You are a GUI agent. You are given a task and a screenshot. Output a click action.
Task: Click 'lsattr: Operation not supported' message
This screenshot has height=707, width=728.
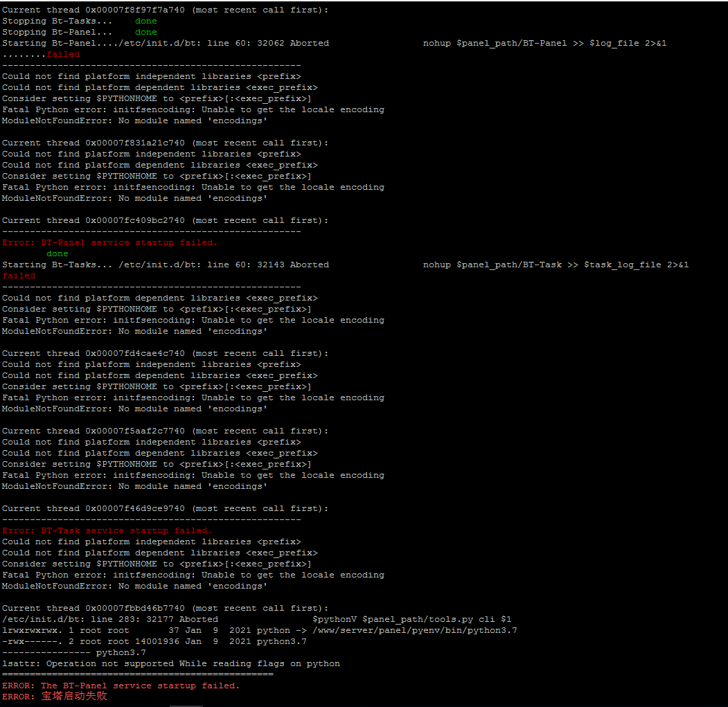(x=171, y=664)
